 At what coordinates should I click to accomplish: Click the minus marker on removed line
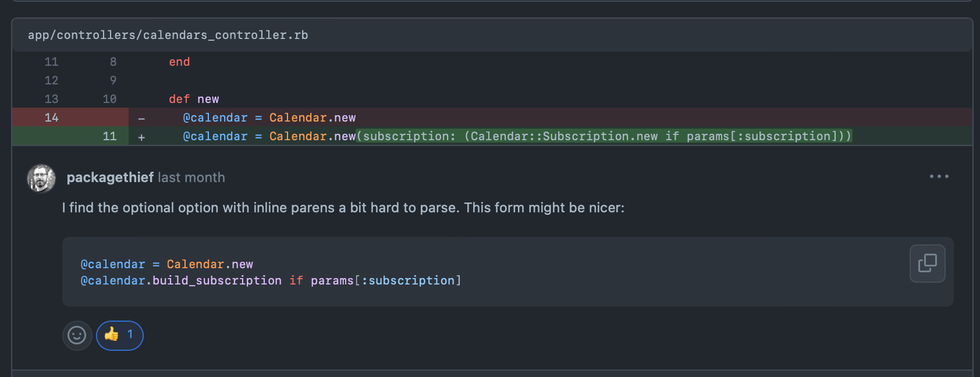pos(141,119)
